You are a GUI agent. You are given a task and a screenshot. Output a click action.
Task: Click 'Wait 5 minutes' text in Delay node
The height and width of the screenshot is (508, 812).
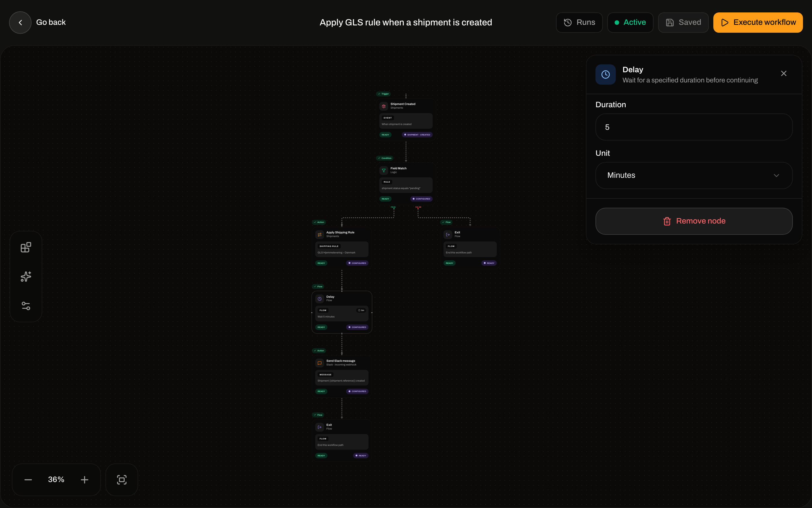[x=326, y=317]
